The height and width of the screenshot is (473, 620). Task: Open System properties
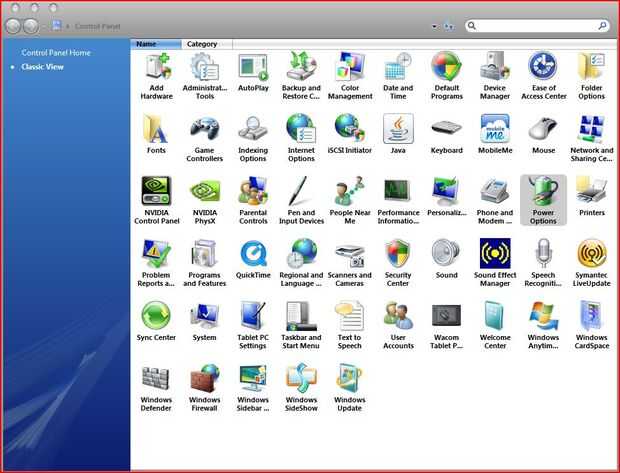point(204,321)
